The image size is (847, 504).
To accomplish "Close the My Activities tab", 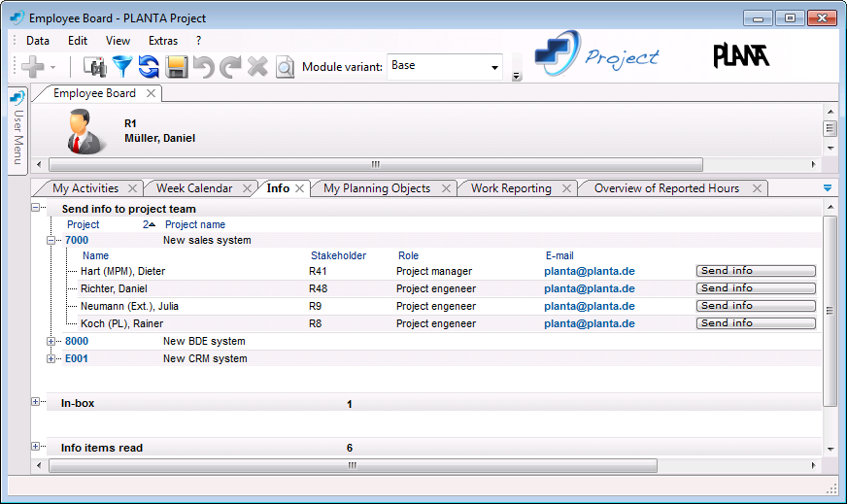I will 132,188.
